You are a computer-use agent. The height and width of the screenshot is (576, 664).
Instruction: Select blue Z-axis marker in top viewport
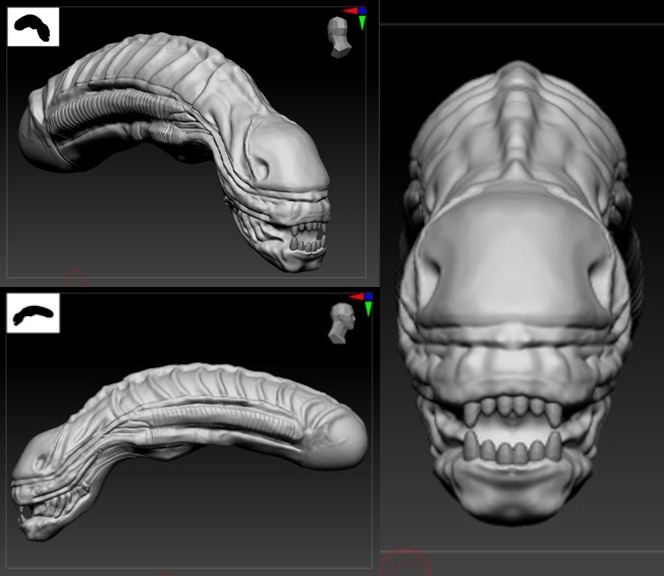click(362, 11)
